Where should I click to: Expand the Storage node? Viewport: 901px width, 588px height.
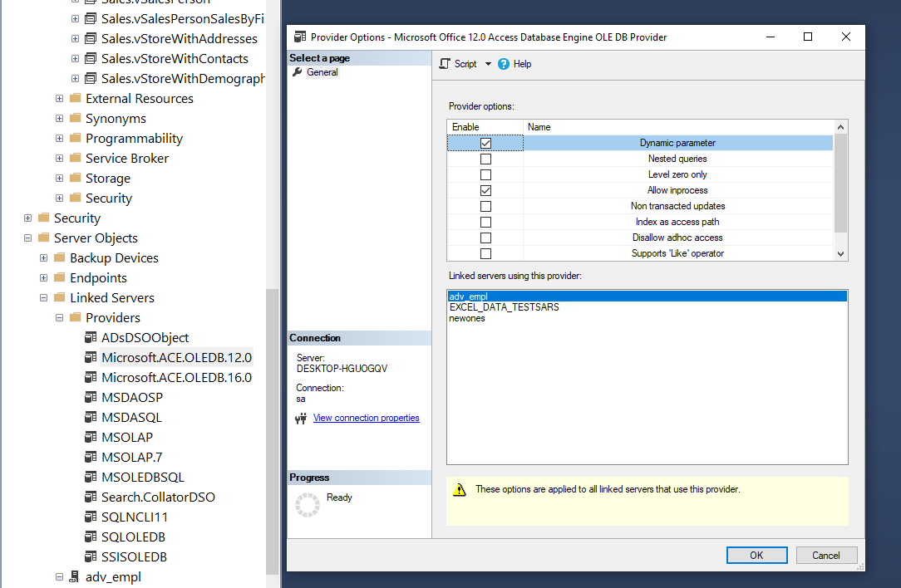point(58,178)
